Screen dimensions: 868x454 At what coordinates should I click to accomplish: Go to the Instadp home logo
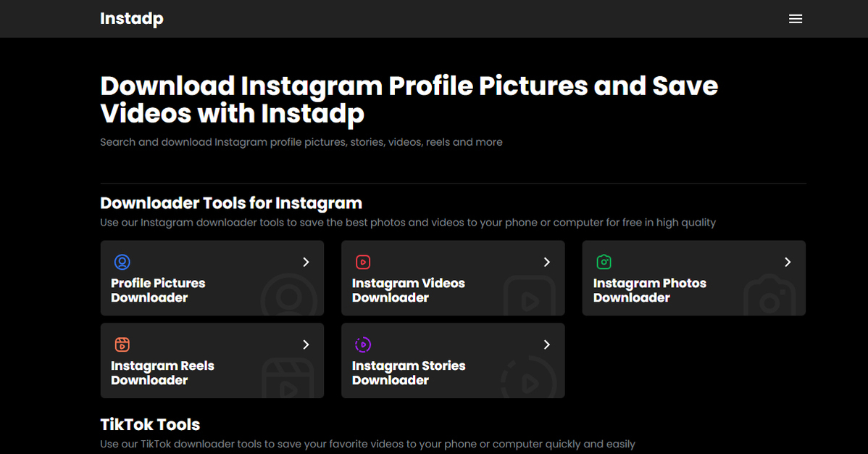131,19
